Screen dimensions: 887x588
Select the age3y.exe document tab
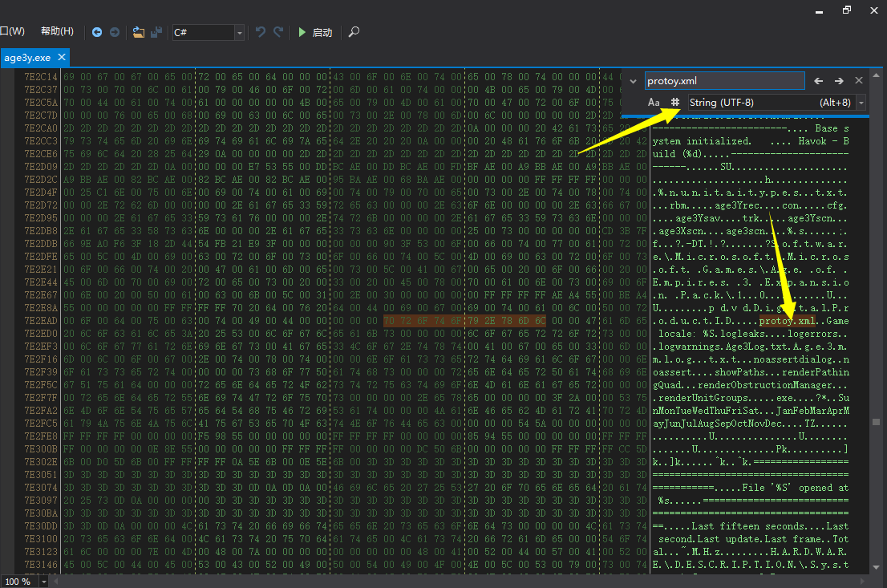[27, 58]
